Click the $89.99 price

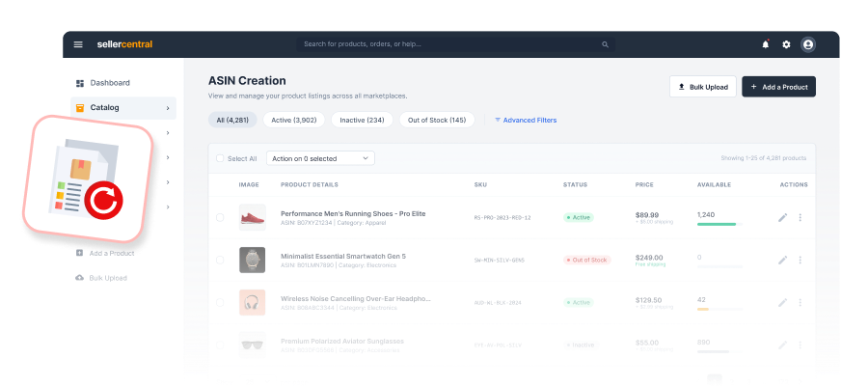click(647, 215)
